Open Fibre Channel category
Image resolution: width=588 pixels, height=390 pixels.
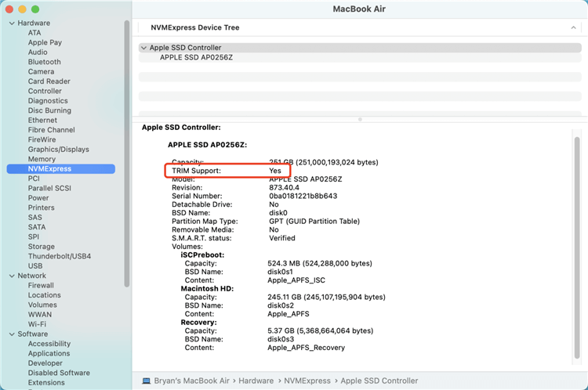[x=52, y=130]
